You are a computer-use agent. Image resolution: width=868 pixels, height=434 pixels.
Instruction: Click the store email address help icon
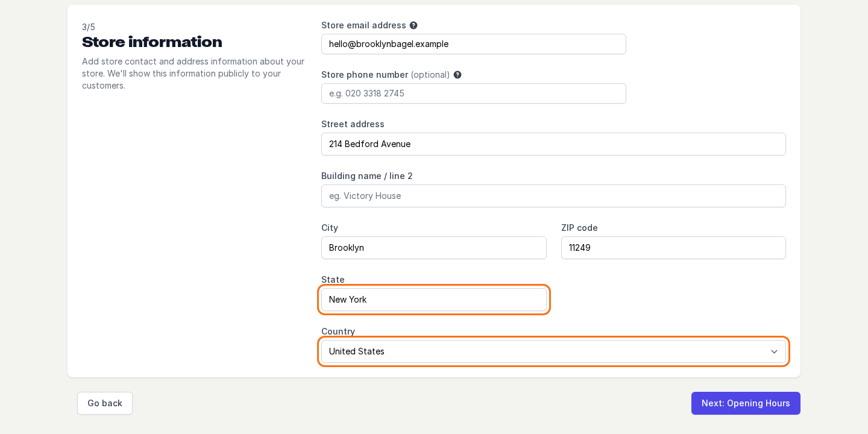click(414, 25)
